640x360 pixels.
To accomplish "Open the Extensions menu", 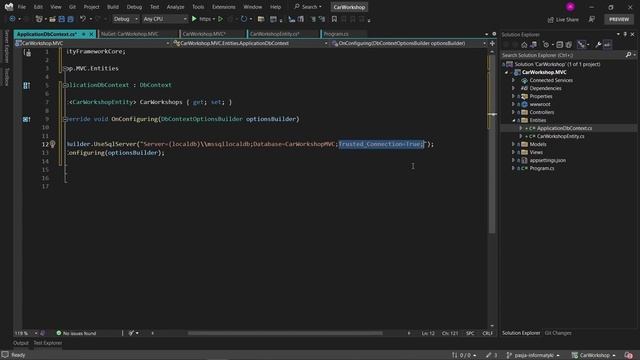I will [x=223, y=7].
